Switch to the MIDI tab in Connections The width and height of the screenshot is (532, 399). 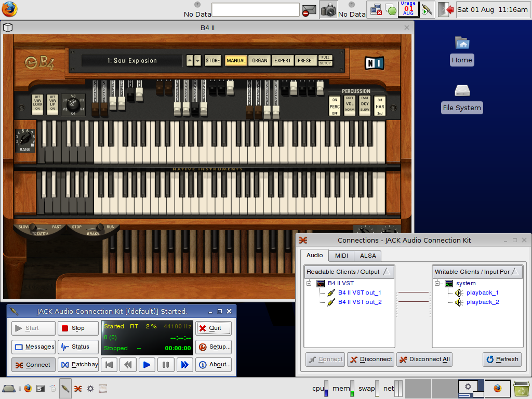tap(341, 256)
